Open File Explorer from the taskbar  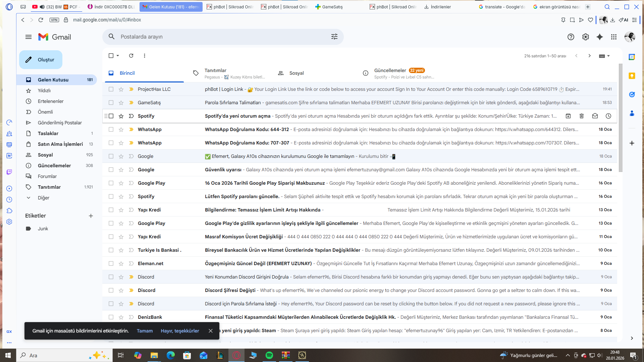click(154, 355)
